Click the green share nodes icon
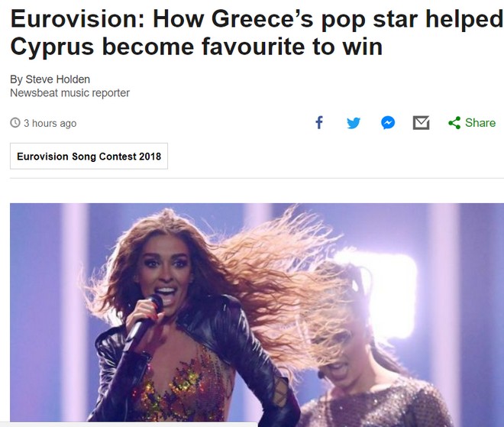504x427 pixels. click(454, 123)
